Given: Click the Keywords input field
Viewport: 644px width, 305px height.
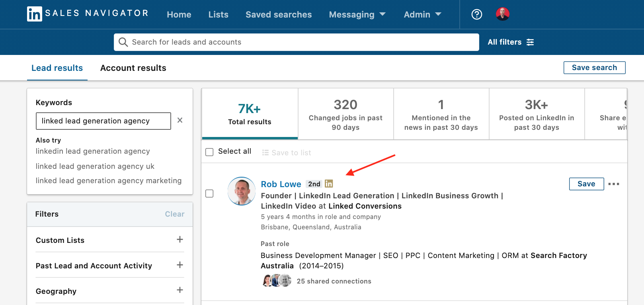Looking at the screenshot, I should click(x=103, y=121).
